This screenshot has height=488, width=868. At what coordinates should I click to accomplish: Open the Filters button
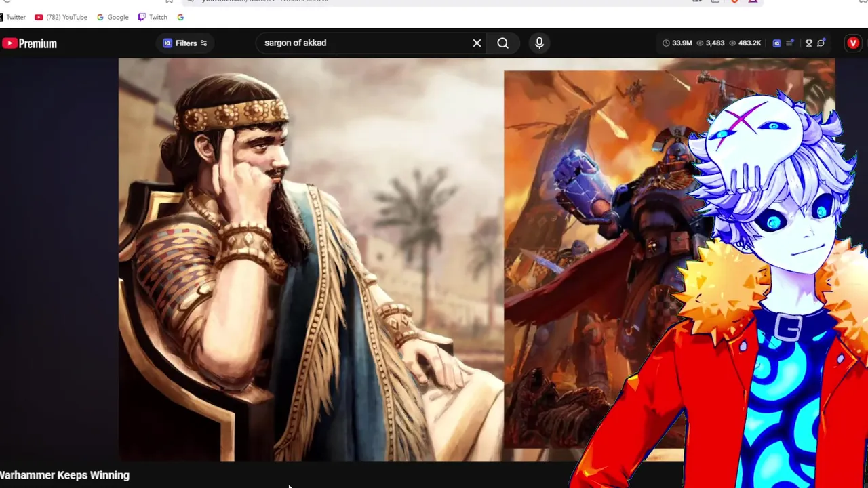coord(185,43)
